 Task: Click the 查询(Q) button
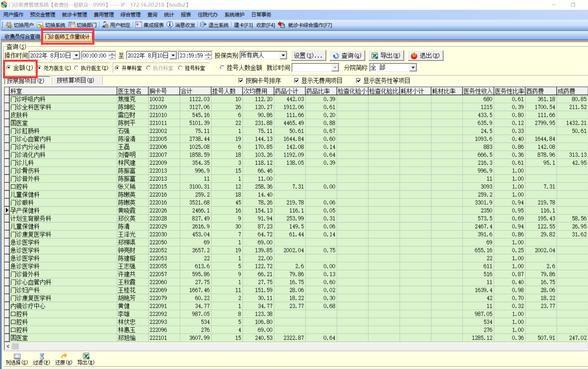pos(347,56)
